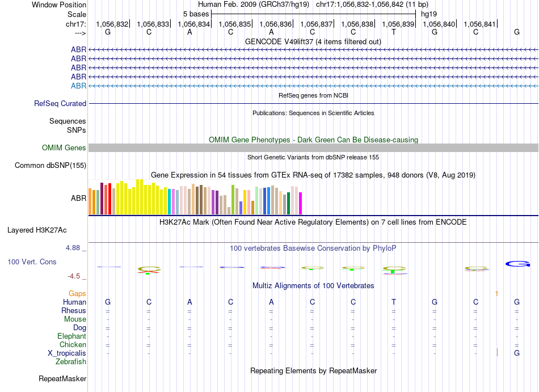Click the Window Position label

click(x=59, y=5)
